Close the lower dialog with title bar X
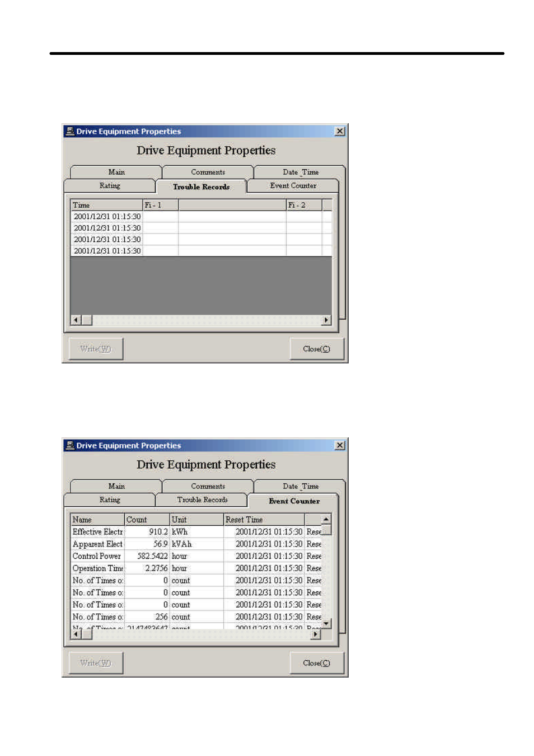 click(340, 445)
